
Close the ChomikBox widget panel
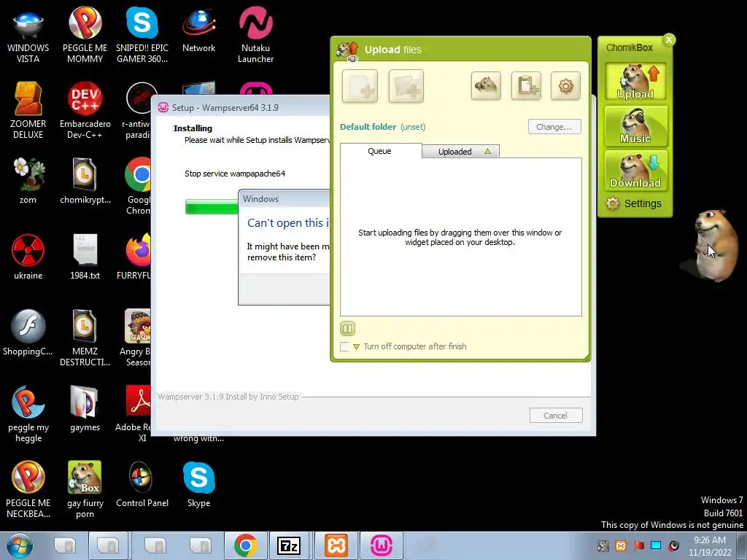pyautogui.click(x=669, y=39)
